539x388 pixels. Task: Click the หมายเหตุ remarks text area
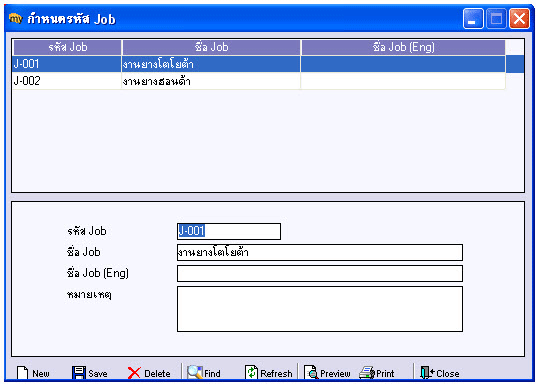(320, 309)
